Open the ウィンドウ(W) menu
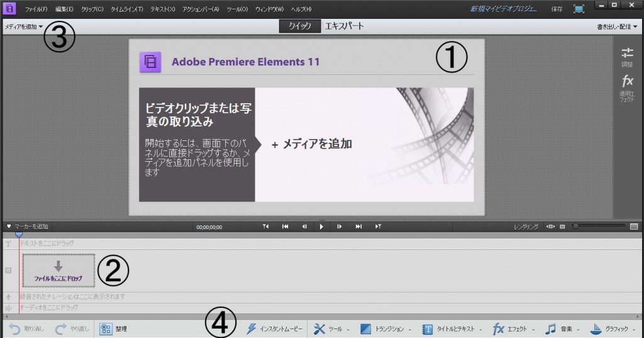 click(x=269, y=9)
